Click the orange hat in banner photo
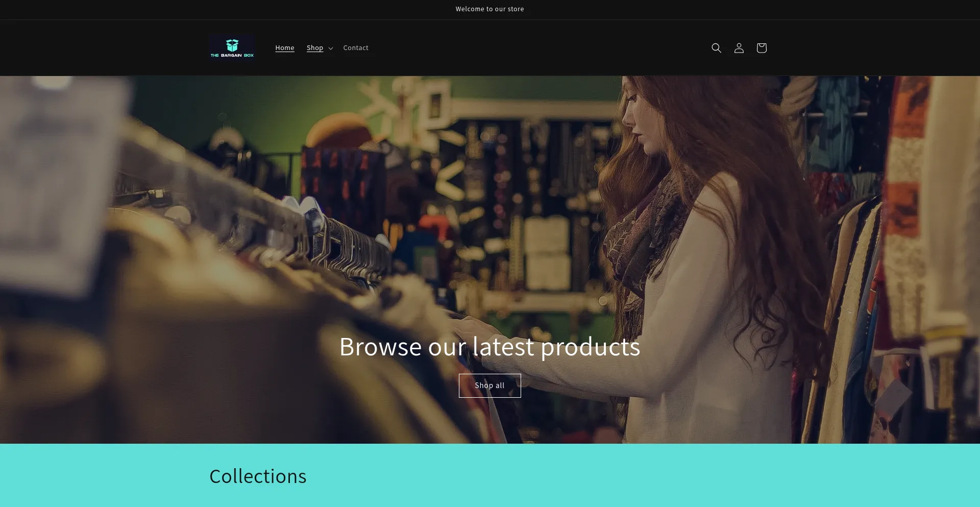Image resolution: width=980 pixels, height=507 pixels. (339, 130)
